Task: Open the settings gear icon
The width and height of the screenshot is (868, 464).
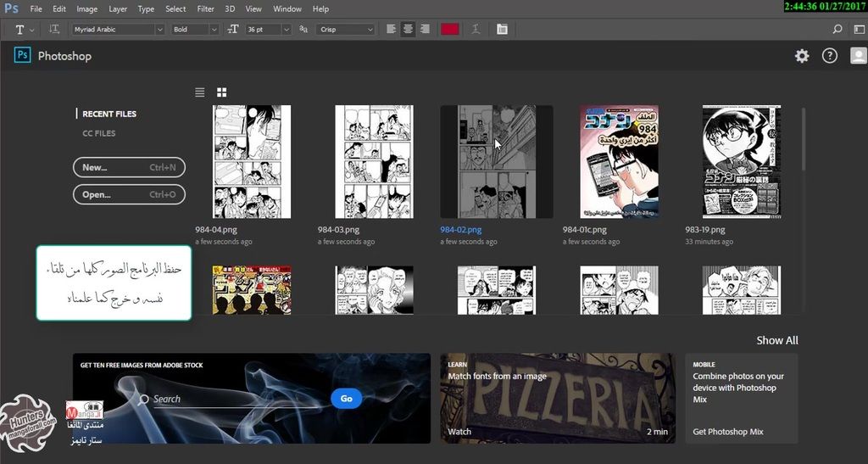Action: point(802,55)
